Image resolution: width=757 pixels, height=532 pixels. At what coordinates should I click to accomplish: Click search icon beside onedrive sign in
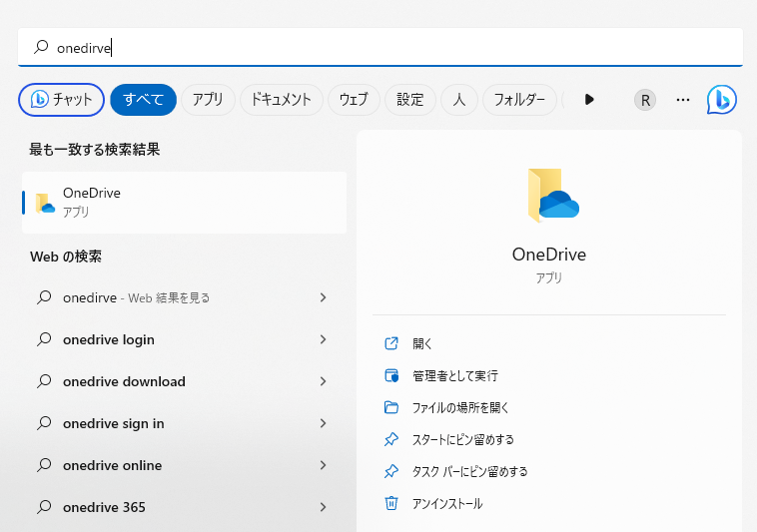(44, 423)
